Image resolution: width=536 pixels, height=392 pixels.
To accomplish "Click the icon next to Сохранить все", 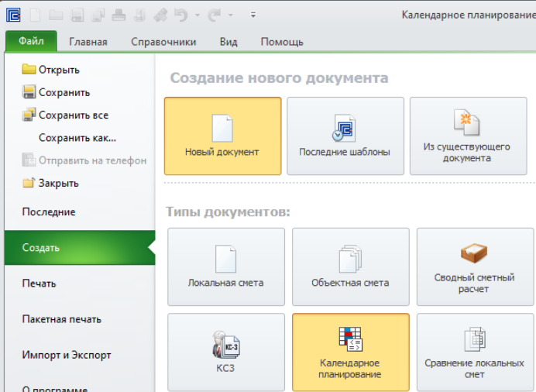I will click(x=29, y=115).
